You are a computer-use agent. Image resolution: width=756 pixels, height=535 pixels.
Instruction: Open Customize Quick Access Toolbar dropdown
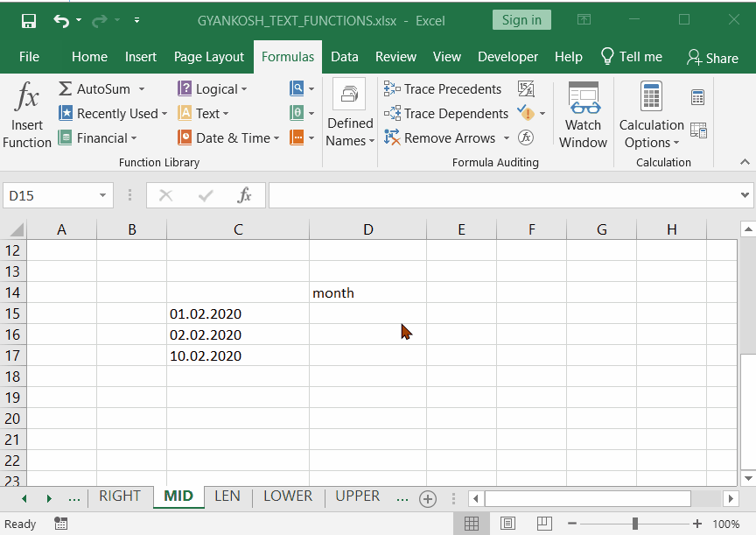[136, 20]
